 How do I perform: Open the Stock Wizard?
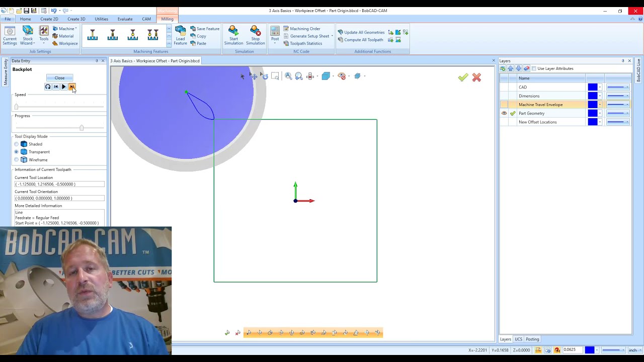pos(28,36)
